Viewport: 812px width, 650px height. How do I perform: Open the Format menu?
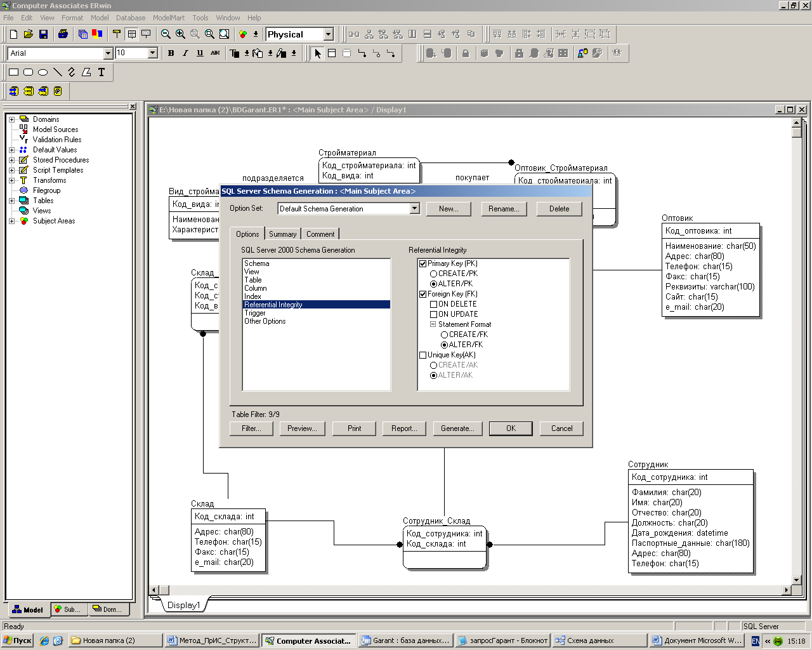point(72,18)
